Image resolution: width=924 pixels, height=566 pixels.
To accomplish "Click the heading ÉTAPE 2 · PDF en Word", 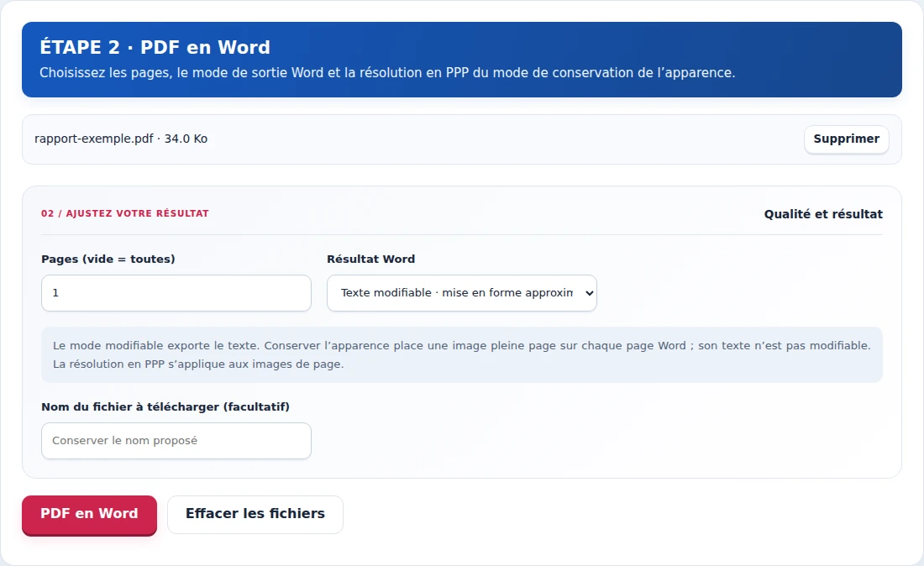I will click(x=155, y=47).
